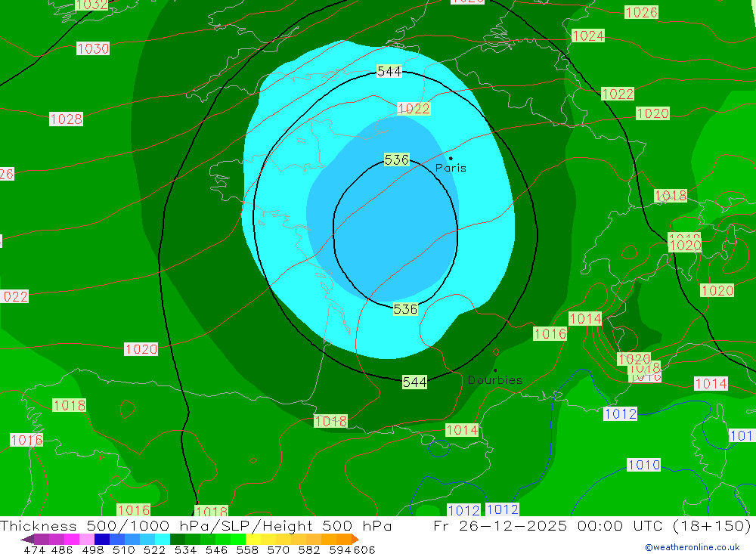The height and width of the screenshot is (554, 756).
Task: Click the 544 contour label near Dourbies
Action: [x=414, y=382]
